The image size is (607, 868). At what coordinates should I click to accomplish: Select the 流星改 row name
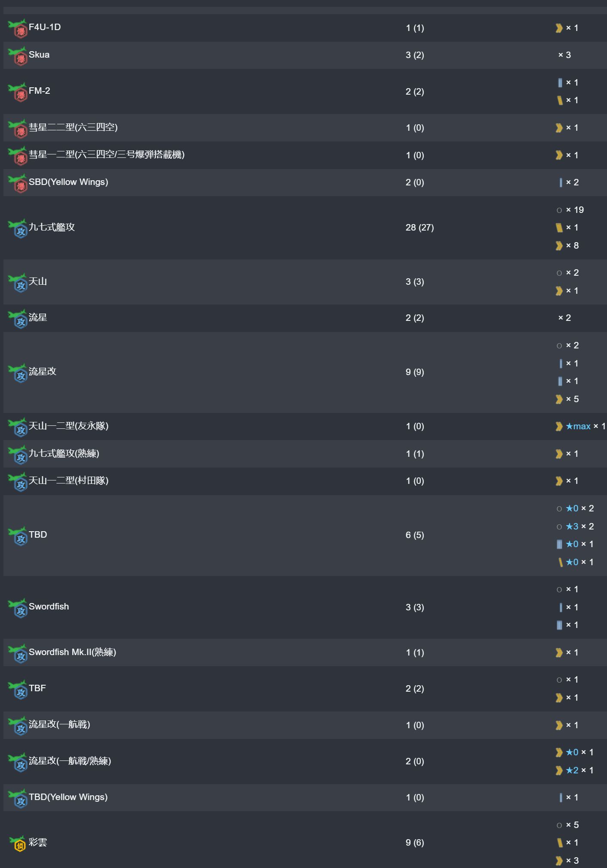point(43,371)
